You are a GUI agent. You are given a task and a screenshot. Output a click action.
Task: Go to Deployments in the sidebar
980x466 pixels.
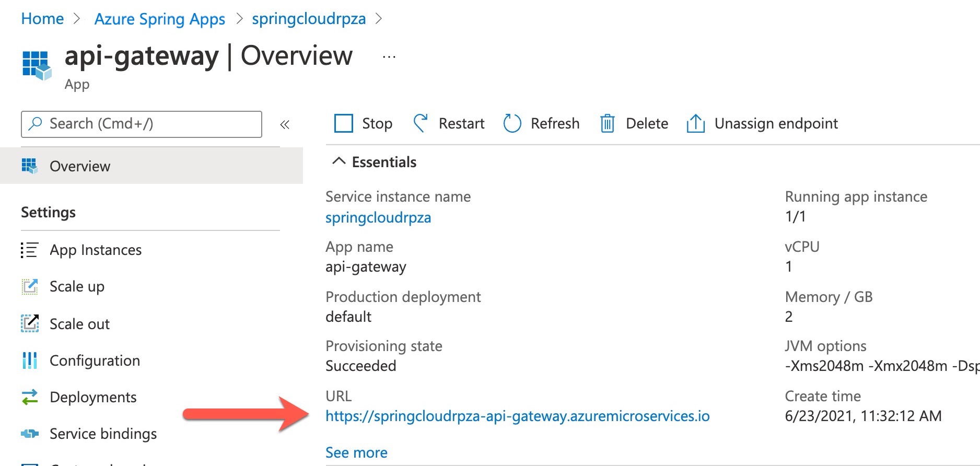93,397
